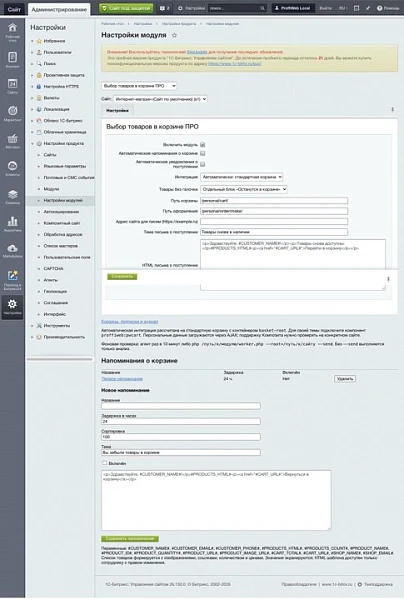This screenshot has width=404, height=600.
Task: Enable Автоматические напоминания о корзине checkbox
Action: pos(203,153)
